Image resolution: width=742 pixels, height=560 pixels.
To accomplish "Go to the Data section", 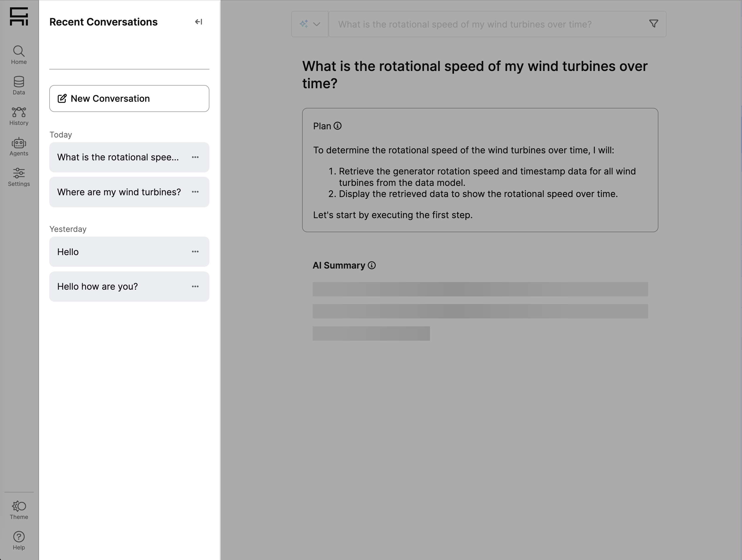I will click(x=19, y=85).
